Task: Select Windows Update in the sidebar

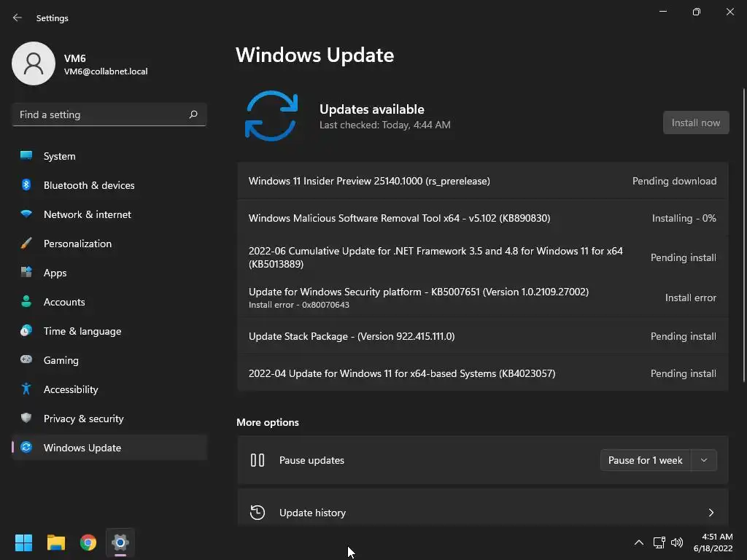Action: click(109, 448)
